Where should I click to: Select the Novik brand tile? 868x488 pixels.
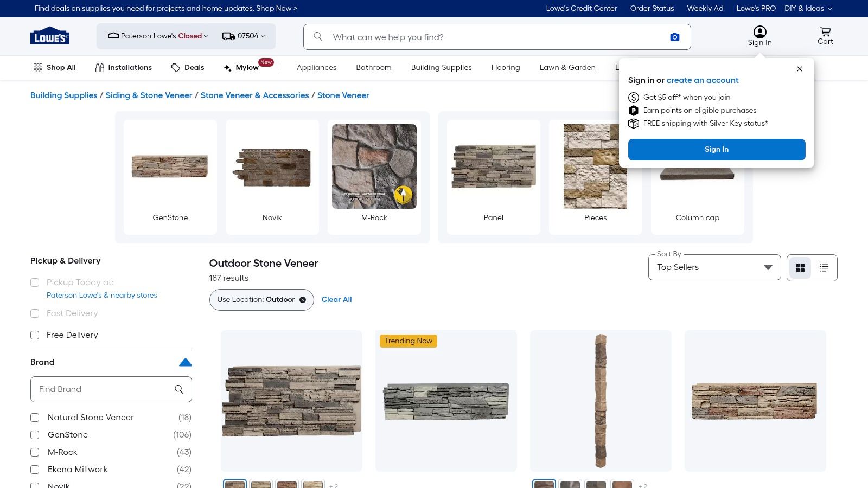pos(272,177)
